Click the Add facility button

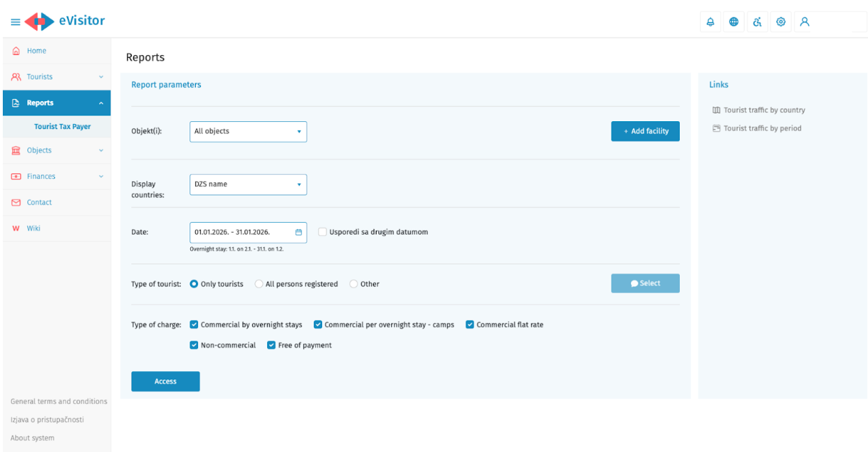[x=645, y=131]
